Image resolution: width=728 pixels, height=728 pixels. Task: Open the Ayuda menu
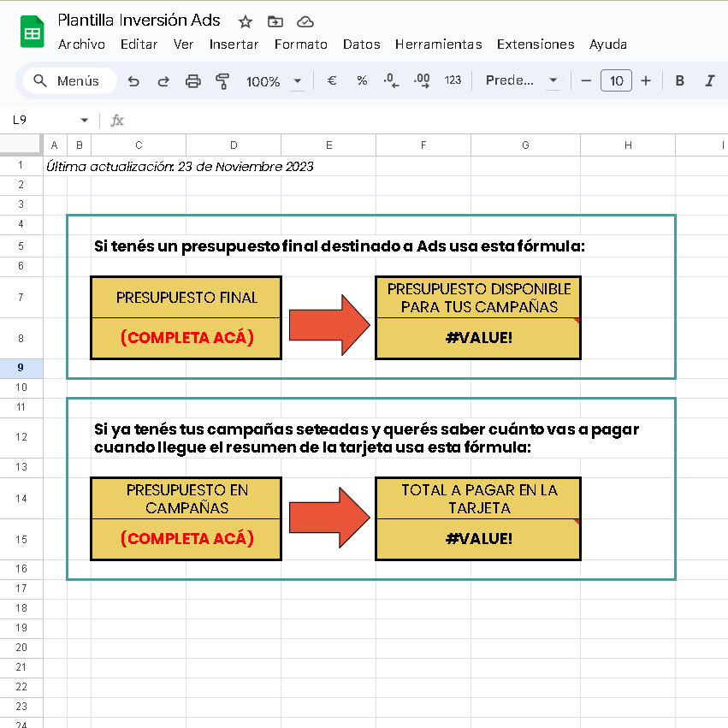pos(608,44)
